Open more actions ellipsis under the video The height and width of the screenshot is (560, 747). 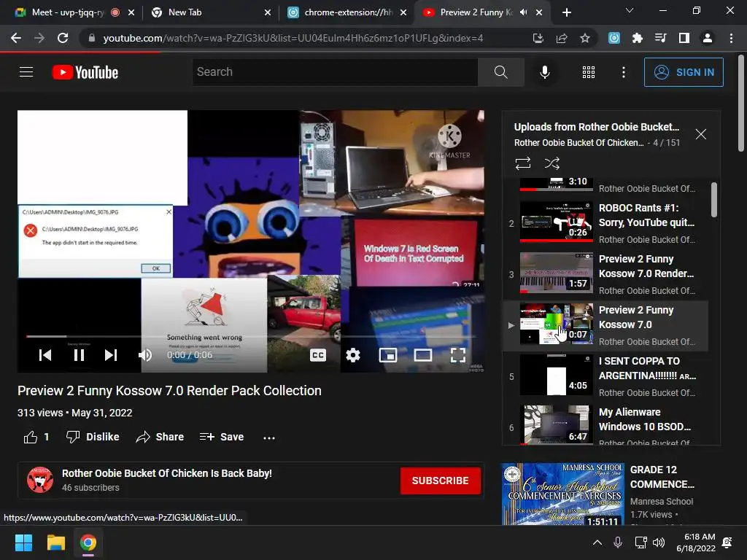(x=269, y=437)
